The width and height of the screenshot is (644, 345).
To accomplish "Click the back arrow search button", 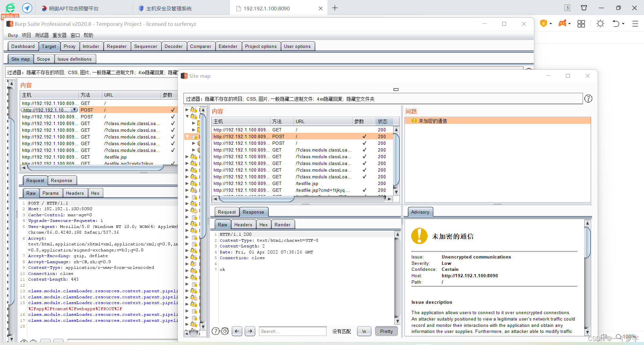I will [237, 331].
